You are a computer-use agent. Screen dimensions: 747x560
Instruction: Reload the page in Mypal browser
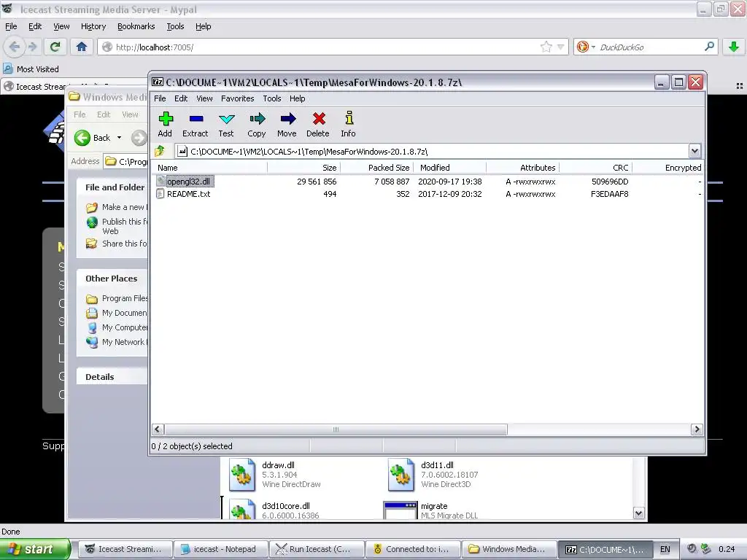click(55, 47)
